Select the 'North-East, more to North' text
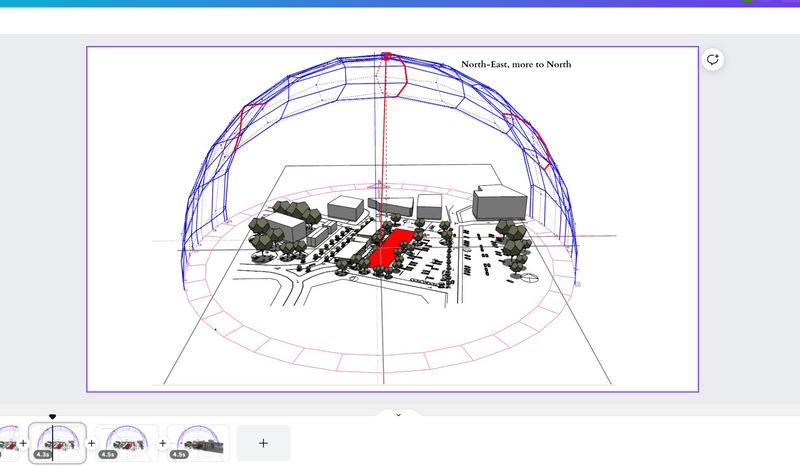 (516, 64)
